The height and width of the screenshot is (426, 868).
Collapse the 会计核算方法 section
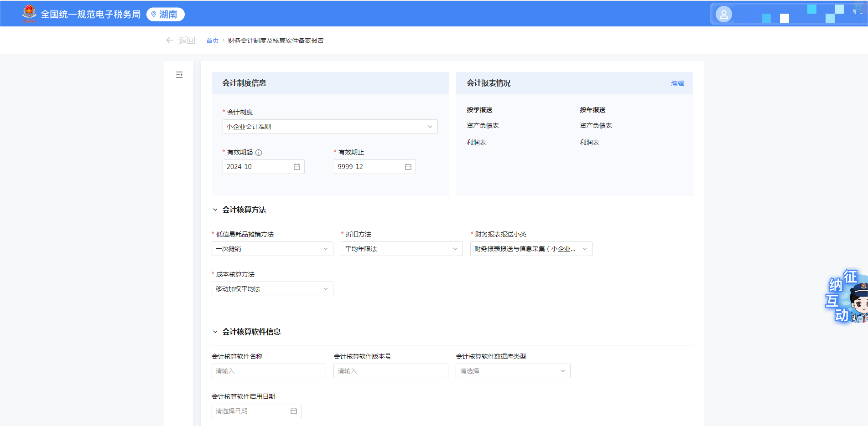tap(215, 210)
